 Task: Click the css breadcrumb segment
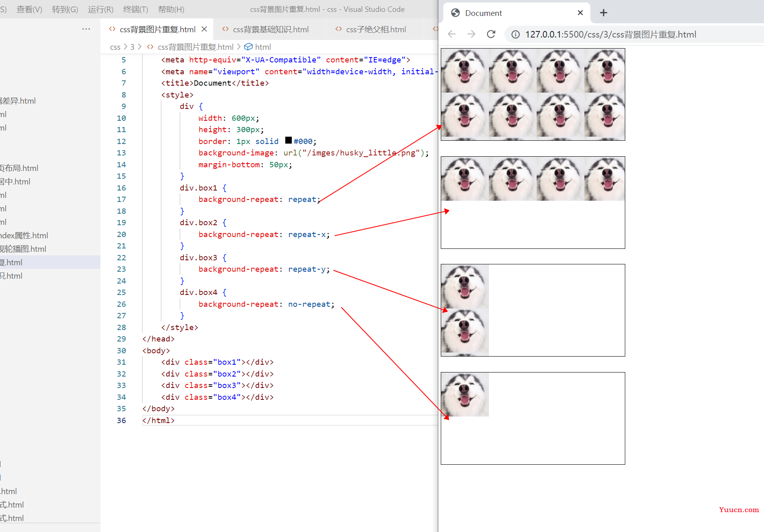115,47
